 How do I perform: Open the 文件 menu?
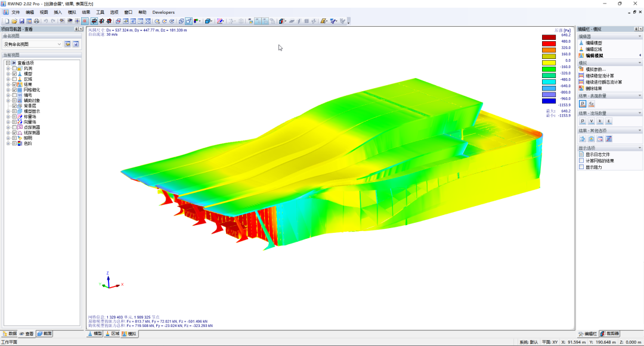(16, 13)
